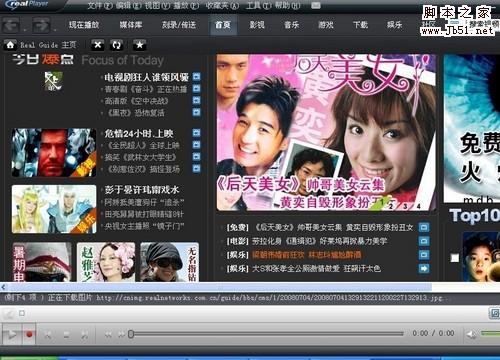Viewport: 500px width, 360px height.
Task: Select the 首页 tab
Action: coord(223,25)
